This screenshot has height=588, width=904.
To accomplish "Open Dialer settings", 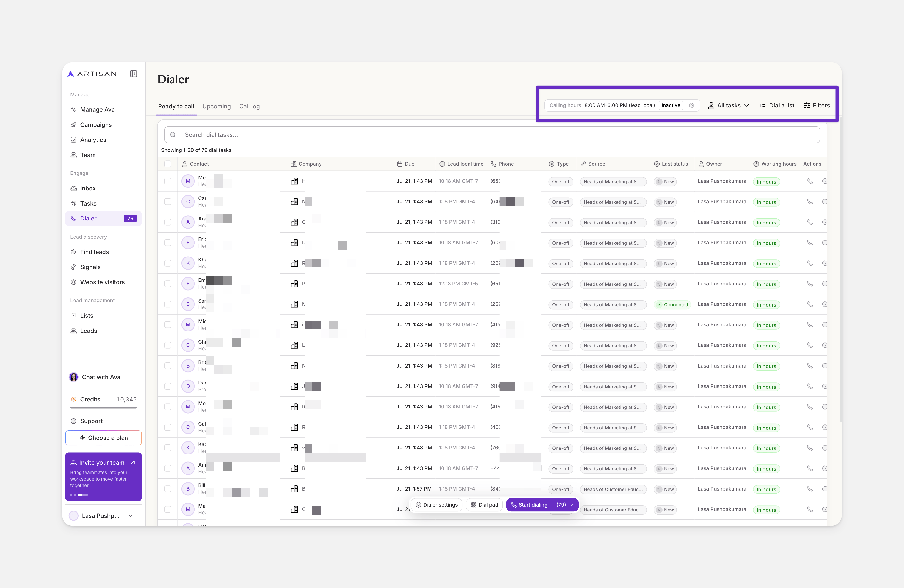I will coord(437,505).
